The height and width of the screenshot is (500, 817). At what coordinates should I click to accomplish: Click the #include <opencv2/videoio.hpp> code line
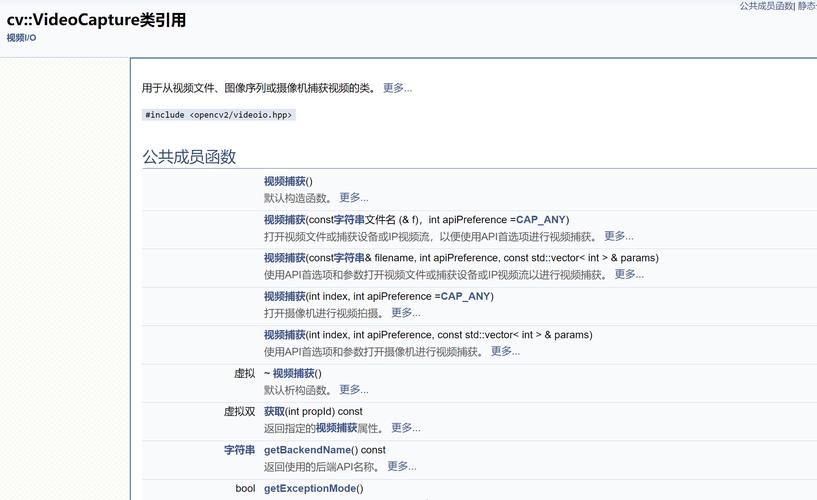click(218, 115)
